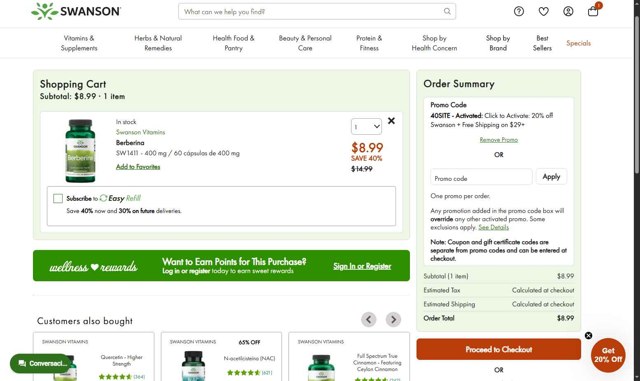This screenshot has width=640, height=381.
Task: Click the Easy Refill logo
Action: [x=120, y=198]
